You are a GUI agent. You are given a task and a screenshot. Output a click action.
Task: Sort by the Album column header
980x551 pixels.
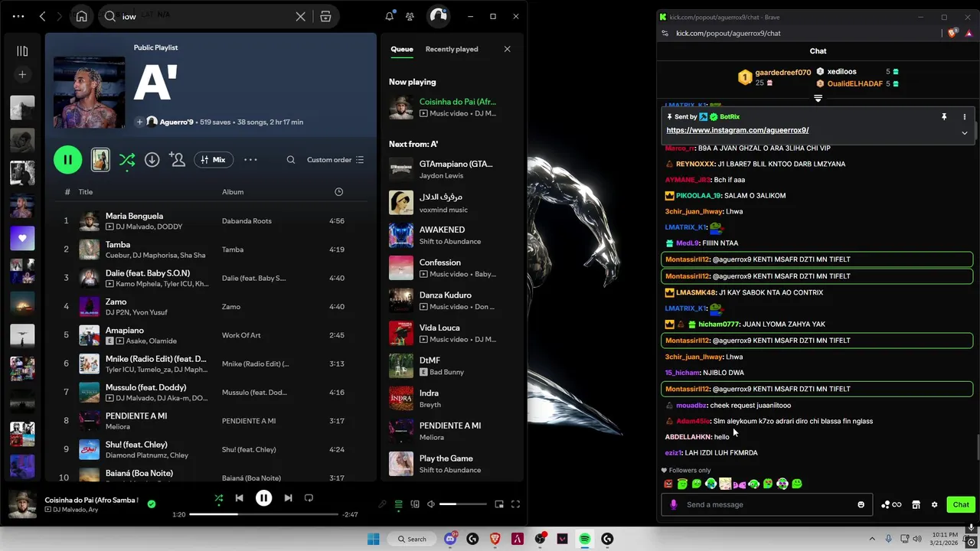pyautogui.click(x=233, y=192)
